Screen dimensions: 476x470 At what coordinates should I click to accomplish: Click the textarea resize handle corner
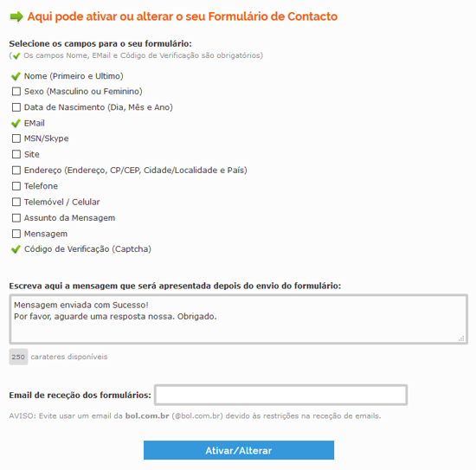[461, 338]
